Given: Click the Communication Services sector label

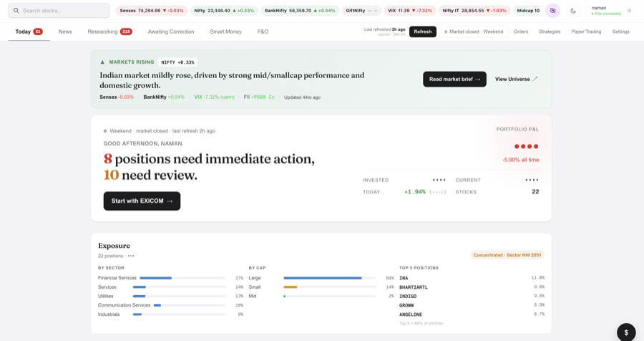Looking at the screenshot, I should tap(124, 305).
